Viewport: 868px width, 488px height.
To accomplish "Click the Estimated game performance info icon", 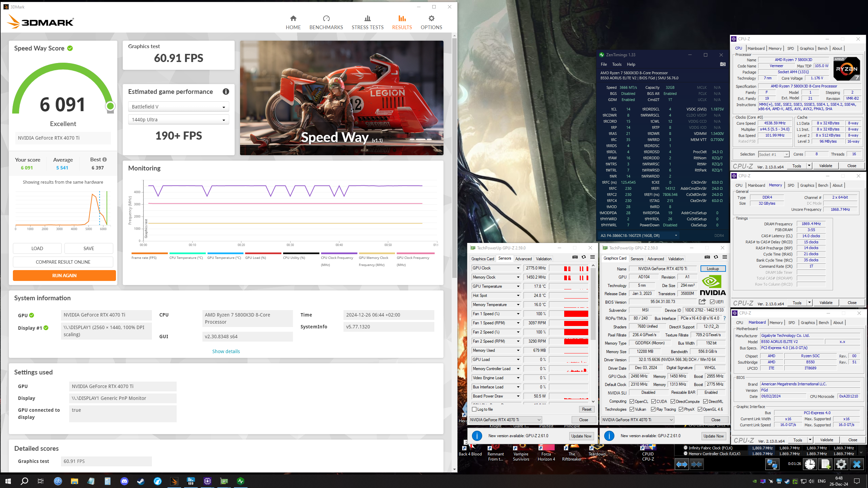I will 226,91.
